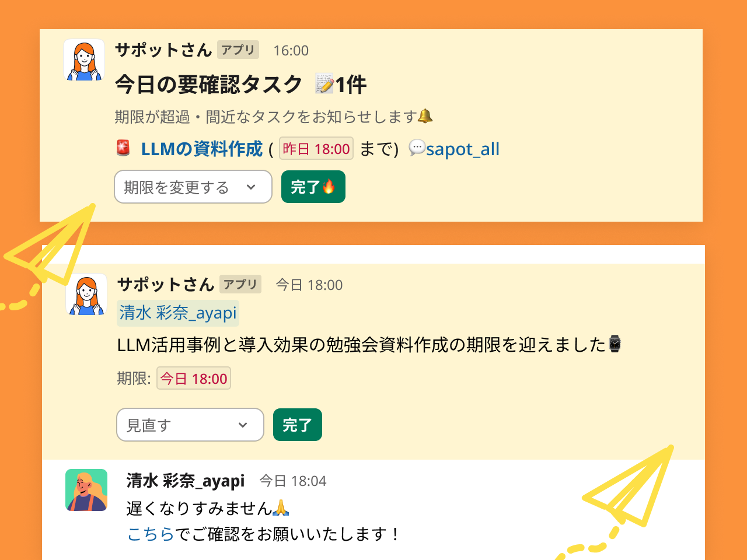
Task: Follow the こちら link in the reply
Action: [x=151, y=534]
